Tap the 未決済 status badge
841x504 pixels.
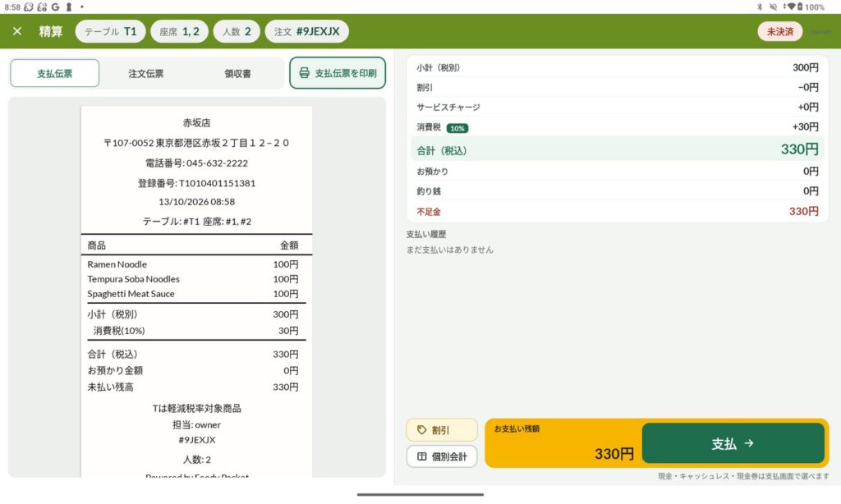[780, 32]
